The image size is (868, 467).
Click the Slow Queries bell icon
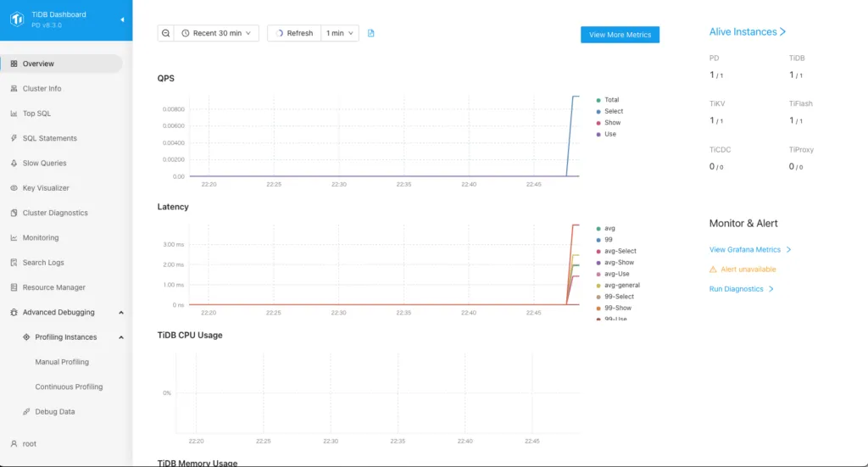(14, 164)
